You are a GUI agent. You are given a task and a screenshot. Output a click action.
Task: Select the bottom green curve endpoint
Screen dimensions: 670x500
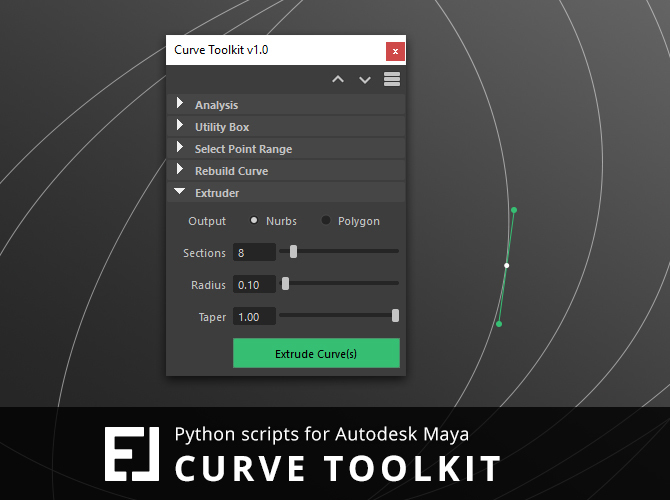click(x=499, y=324)
